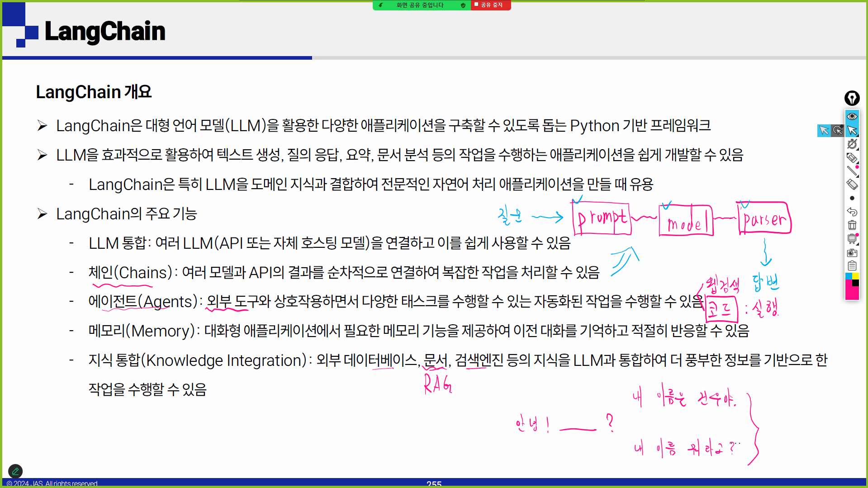Click the green screen sharing status label

[419, 5]
